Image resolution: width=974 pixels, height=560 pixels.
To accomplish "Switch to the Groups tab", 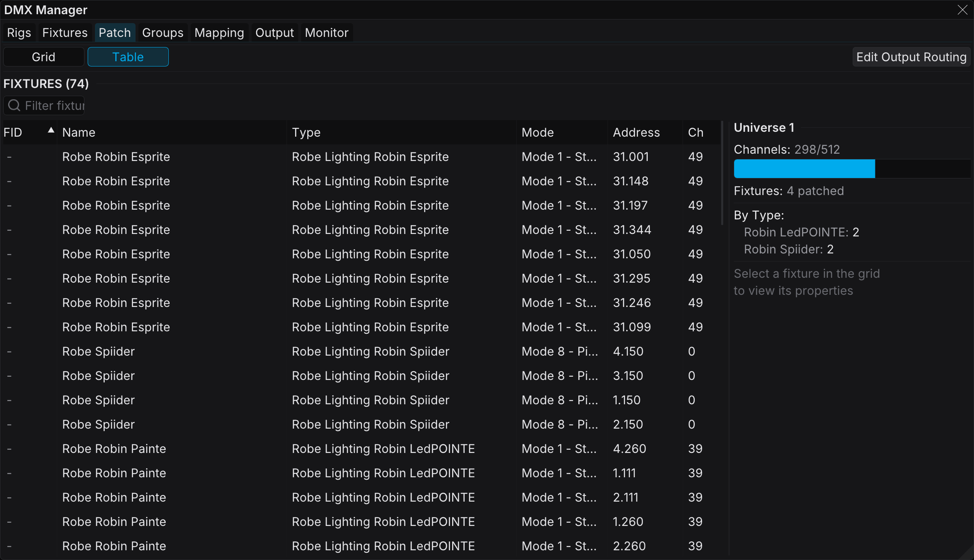I will tap(163, 33).
